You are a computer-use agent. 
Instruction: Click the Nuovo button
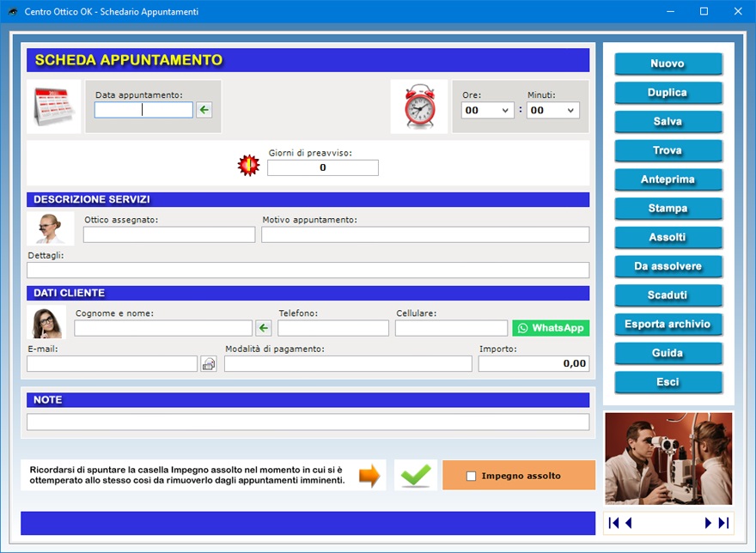(x=668, y=64)
